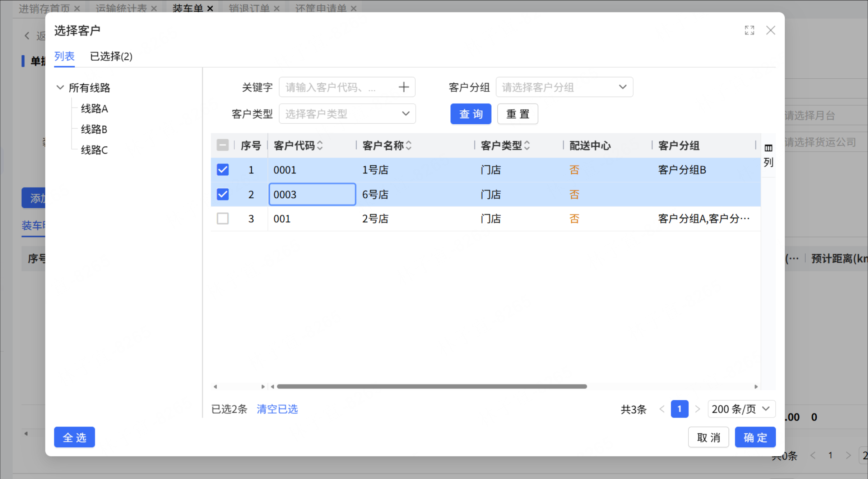The width and height of the screenshot is (868, 479).
Task: Collapse the 所有线路 tree node
Action: coord(60,87)
